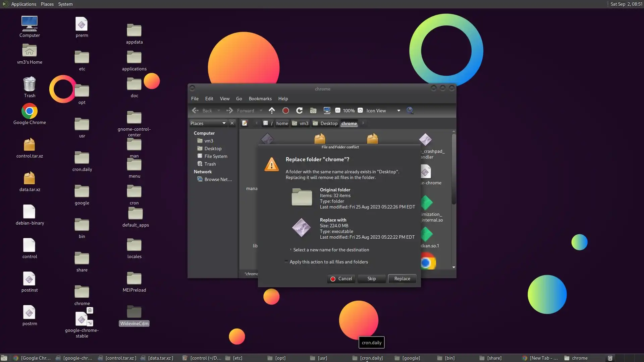Viewport: 644px width, 362px height.
Task: Open the Icon View dropdown
Action: (x=398, y=111)
